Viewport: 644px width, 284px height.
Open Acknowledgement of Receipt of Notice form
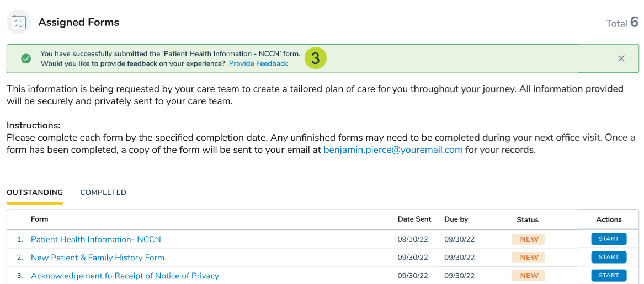click(x=125, y=276)
